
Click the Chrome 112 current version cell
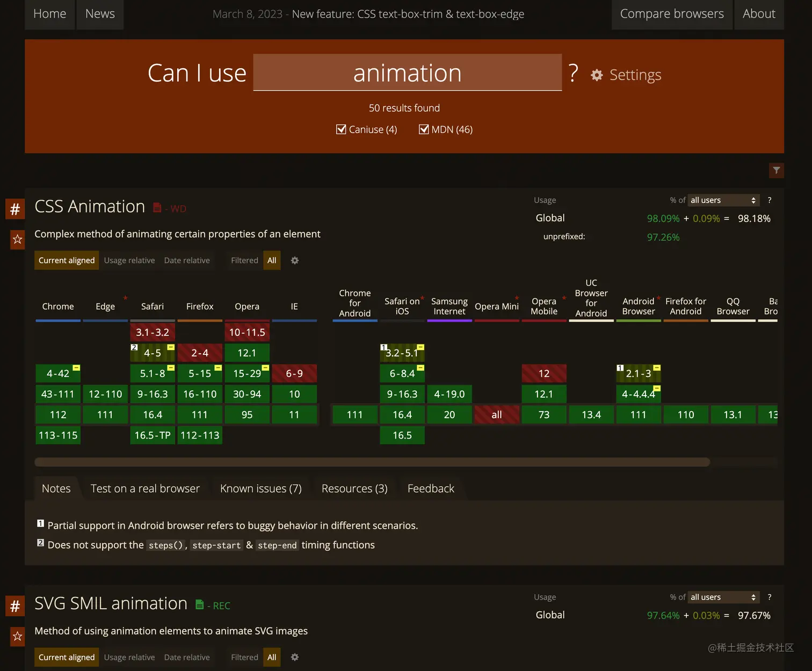[58, 414]
